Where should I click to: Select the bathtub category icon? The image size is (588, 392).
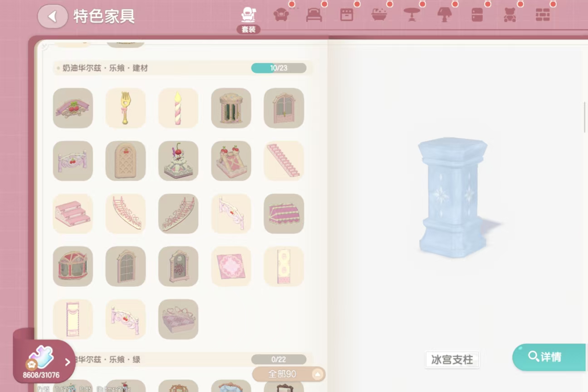(379, 15)
